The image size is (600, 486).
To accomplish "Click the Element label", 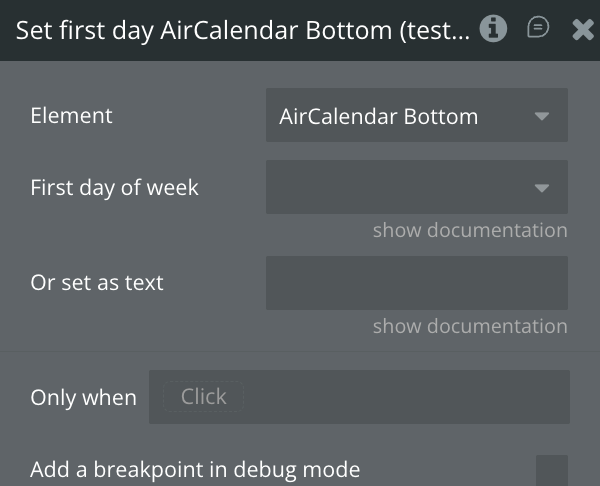I will [71, 115].
